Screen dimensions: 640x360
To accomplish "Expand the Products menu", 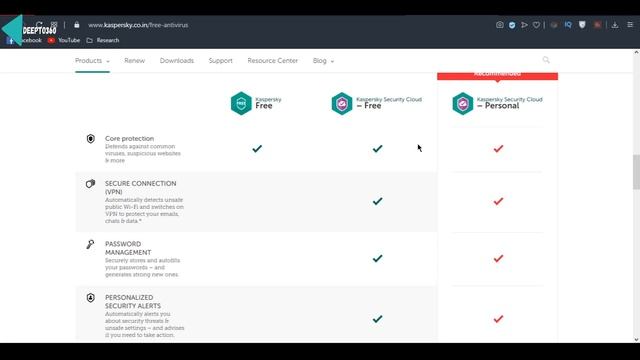I will click(x=92, y=60).
